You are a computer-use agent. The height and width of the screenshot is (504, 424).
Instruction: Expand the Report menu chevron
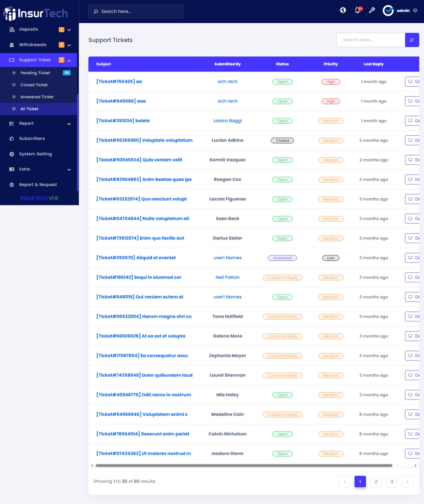coord(69,124)
